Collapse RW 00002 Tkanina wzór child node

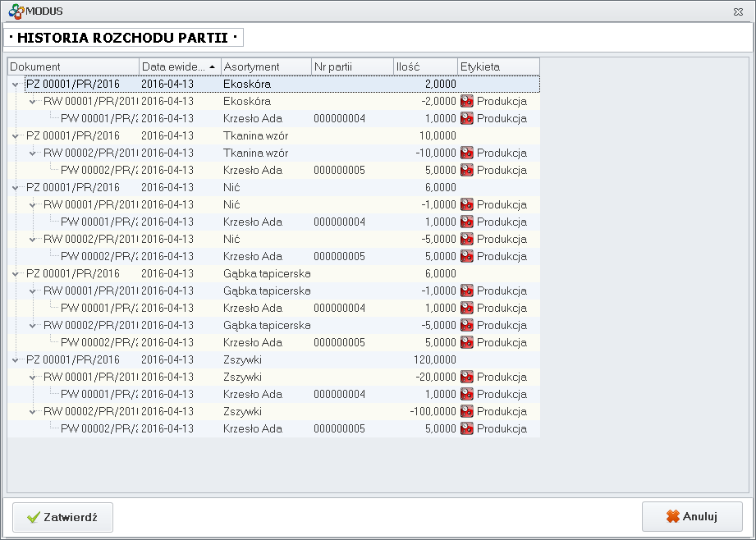(x=33, y=153)
